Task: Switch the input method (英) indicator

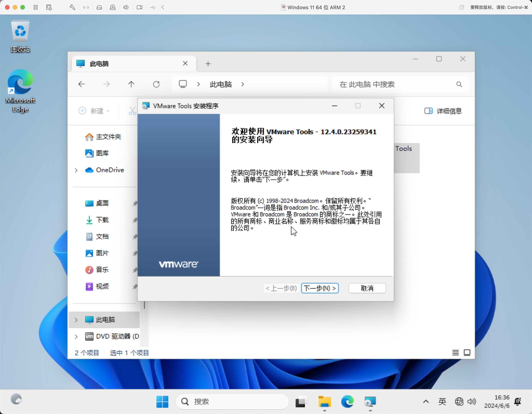Action: tap(442, 401)
